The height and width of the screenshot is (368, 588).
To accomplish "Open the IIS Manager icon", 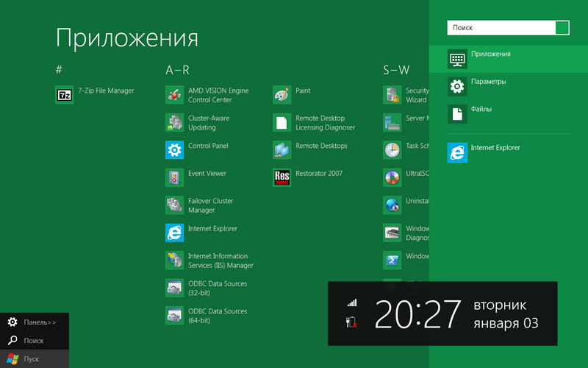I will [x=174, y=261].
